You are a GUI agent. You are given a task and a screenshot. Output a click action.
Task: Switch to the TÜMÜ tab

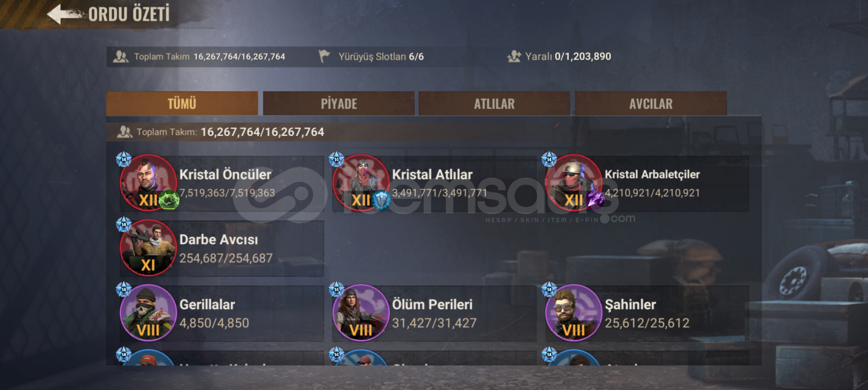click(x=182, y=104)
